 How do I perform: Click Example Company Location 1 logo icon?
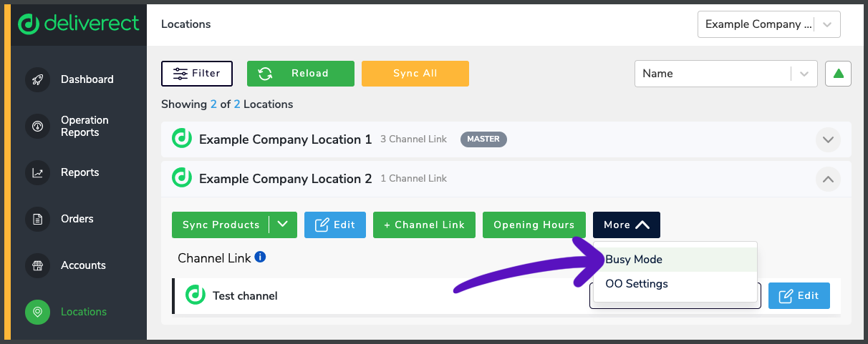(x=182, y=139)
